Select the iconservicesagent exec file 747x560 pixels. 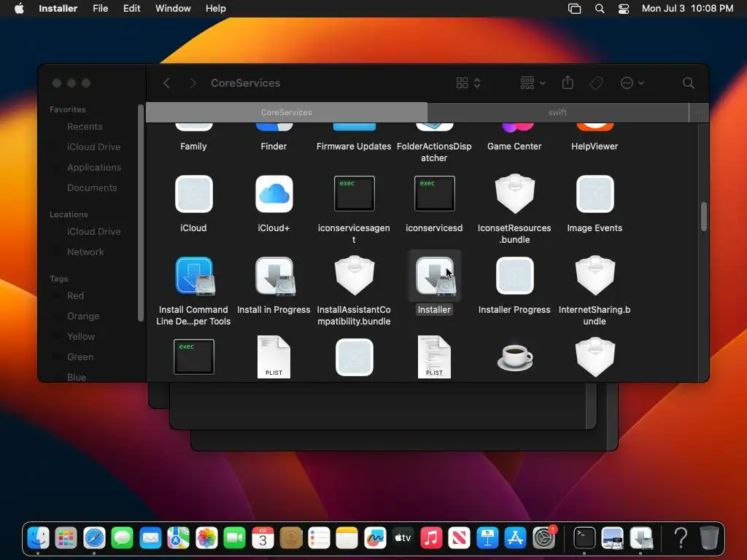click(x=354, y=193)
